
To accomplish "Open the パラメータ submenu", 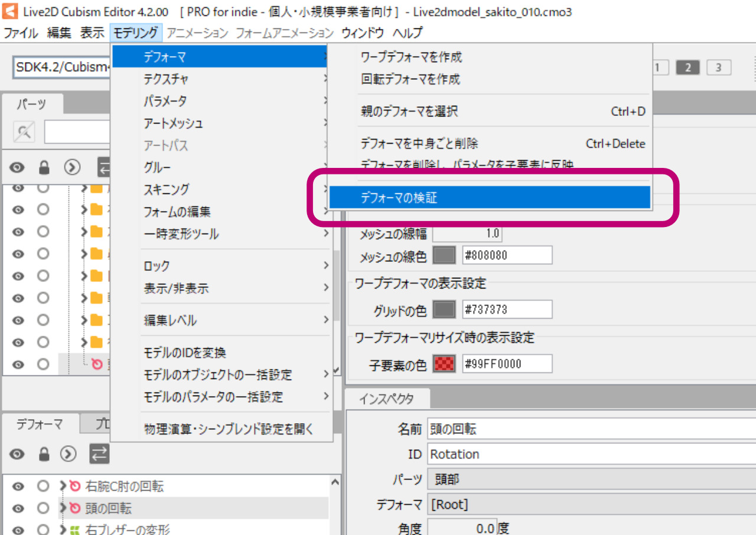I will 221,101.
